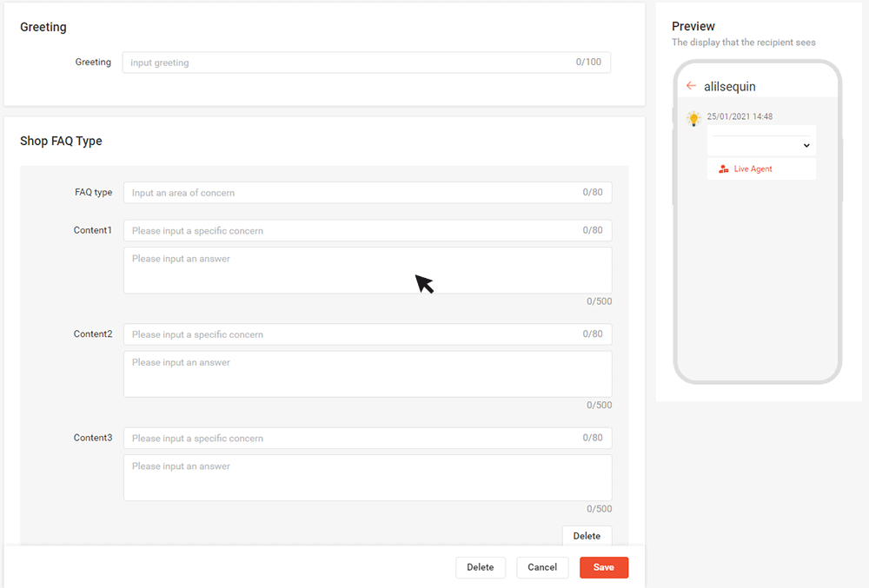The width and height of the screenshot is (869, 588).
Task: Click the lightbulb avatar icon in preview
Action: click(693, 119)
